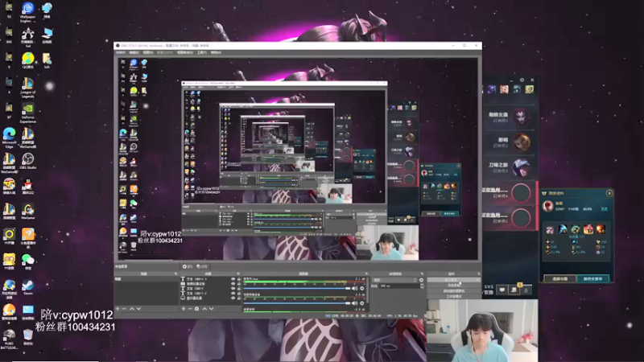Add a new source with plus icon
Screen dimensions: 644x362
coord(184,309)
